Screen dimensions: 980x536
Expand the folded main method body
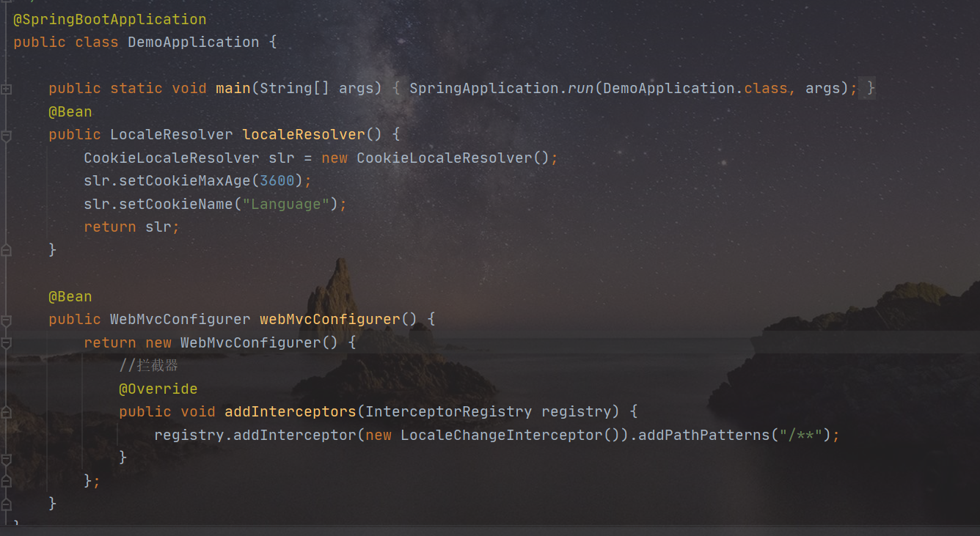(x=6, y=88)
